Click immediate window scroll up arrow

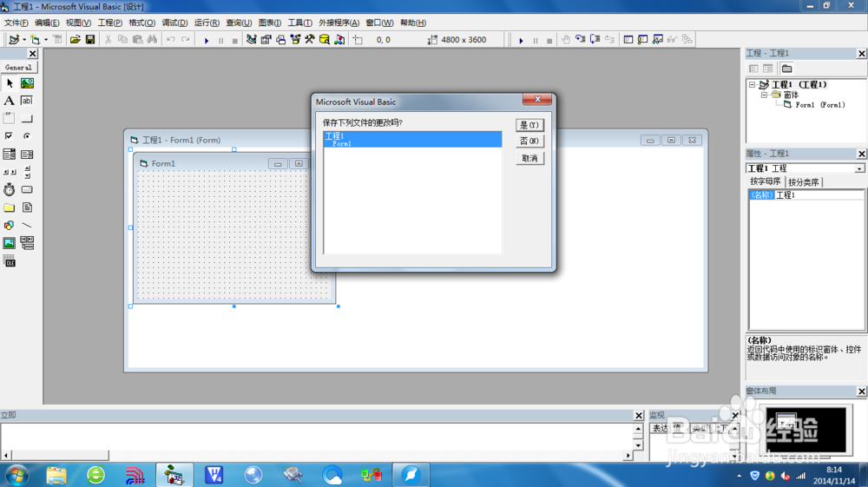pos(638,428)
